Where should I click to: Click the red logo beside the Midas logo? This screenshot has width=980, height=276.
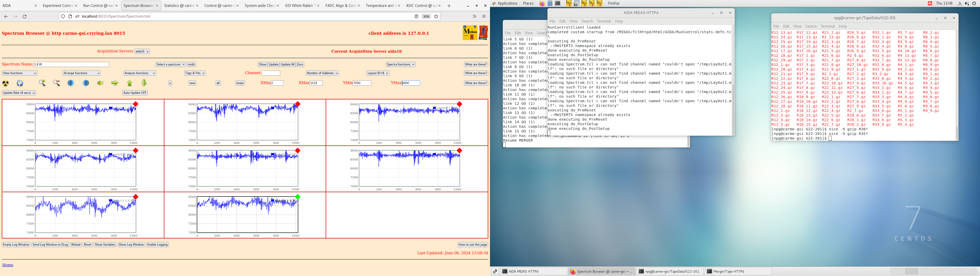pyautogui.click(x=483, y=33)
